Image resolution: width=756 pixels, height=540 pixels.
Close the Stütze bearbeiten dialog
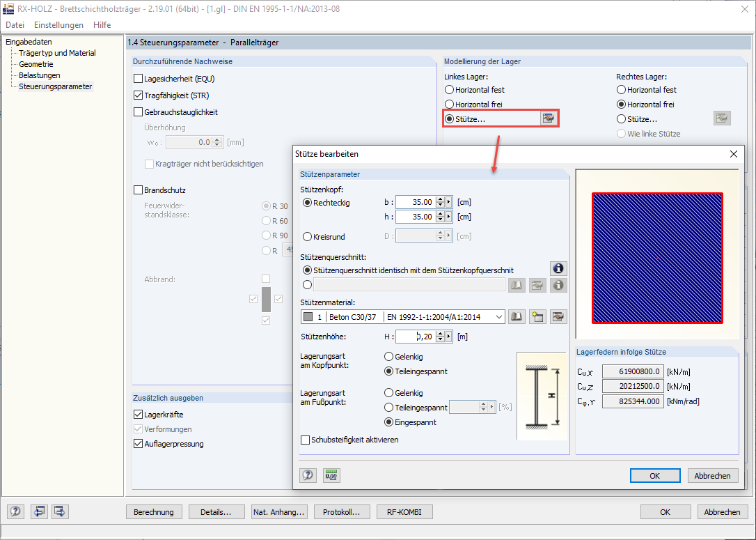click(x=733, y=154)
